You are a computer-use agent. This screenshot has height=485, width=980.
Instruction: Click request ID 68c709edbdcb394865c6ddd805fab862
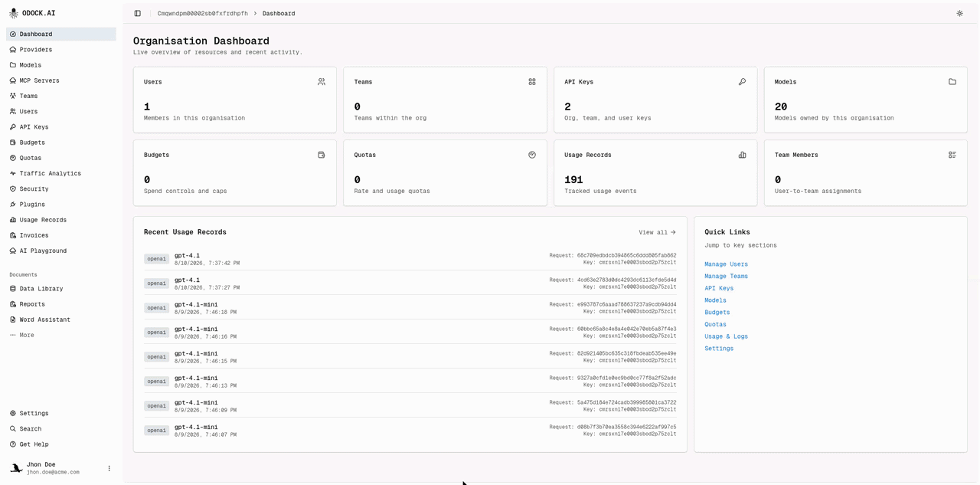coord(627,255)
